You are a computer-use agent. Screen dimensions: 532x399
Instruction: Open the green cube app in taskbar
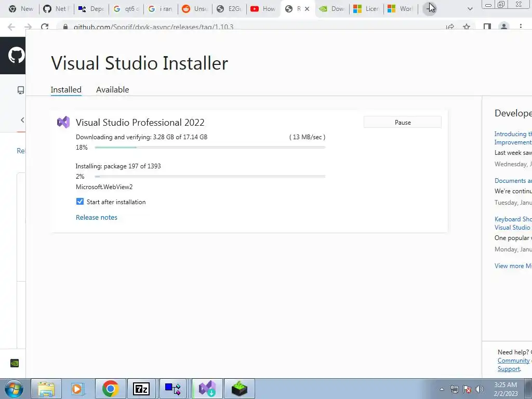(x=239, y=389)
